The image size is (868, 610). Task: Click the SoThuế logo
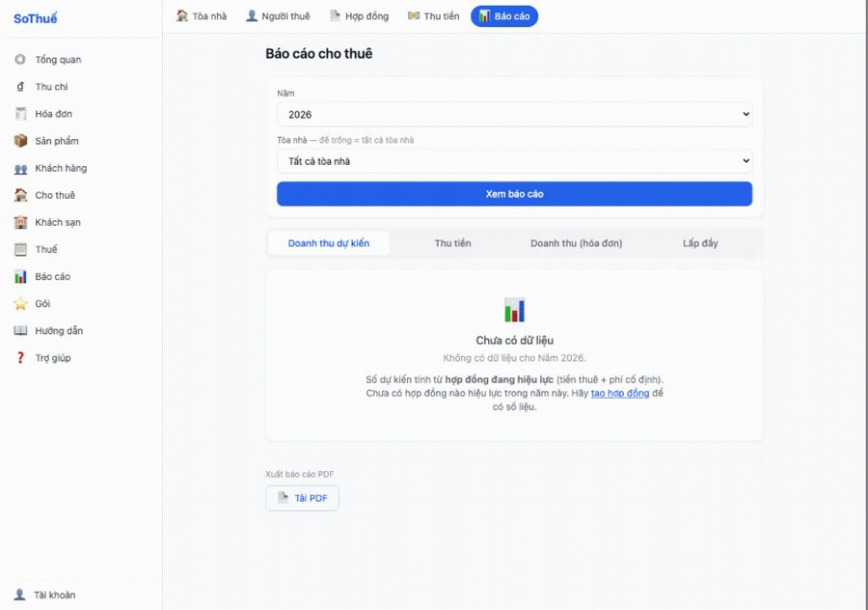pos(35,18)
